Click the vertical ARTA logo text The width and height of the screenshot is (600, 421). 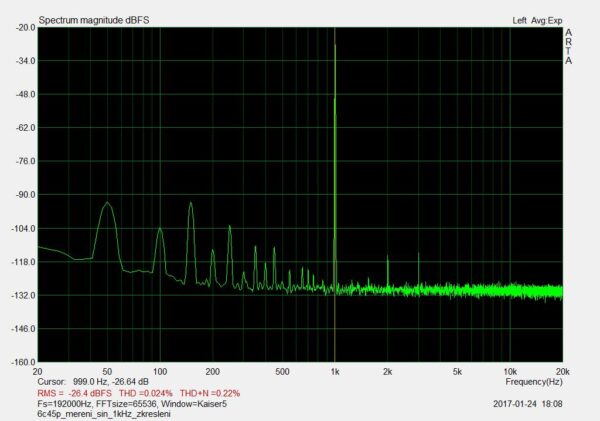click(569, 46)
